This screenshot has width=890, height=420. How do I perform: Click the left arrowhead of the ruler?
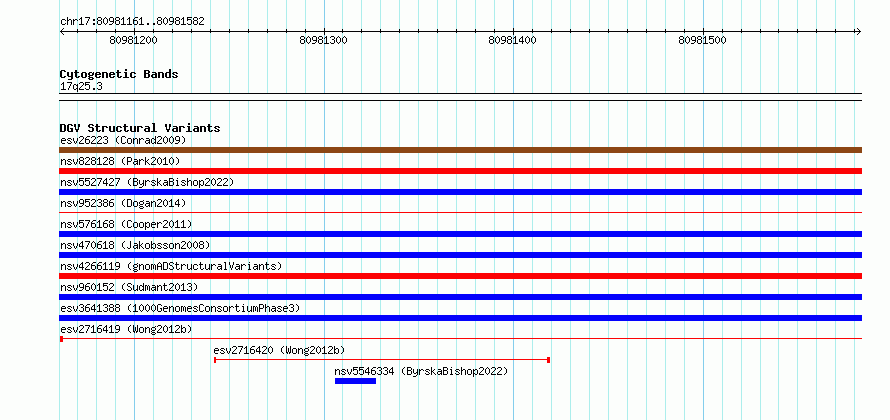coord(62,31)
